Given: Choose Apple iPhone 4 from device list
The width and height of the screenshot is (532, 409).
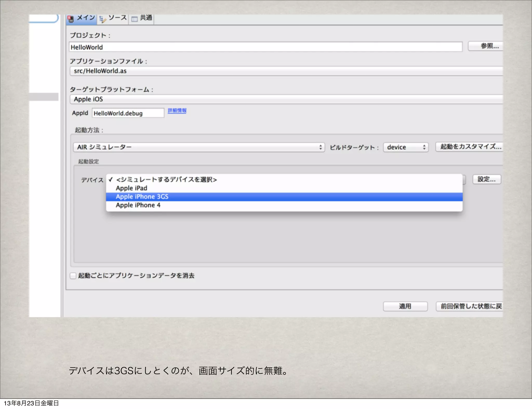Looking at the screenshot, I should 284,205.
